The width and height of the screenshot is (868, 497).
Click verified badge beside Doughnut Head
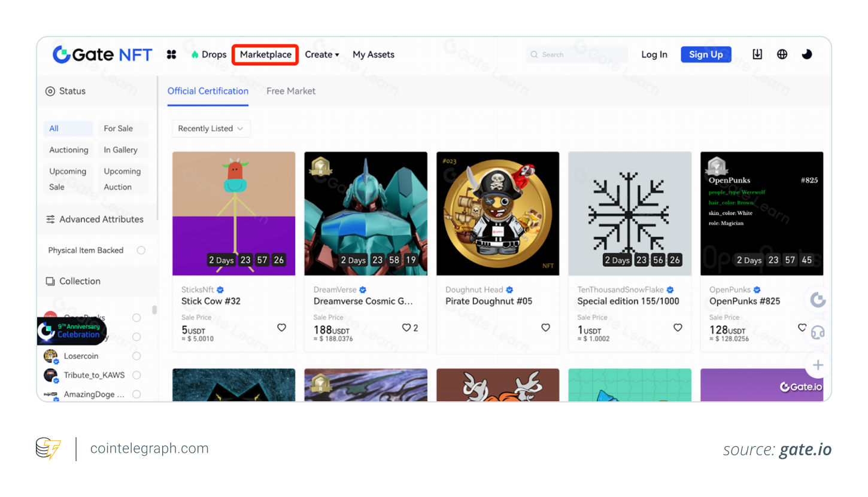point(509,290)
